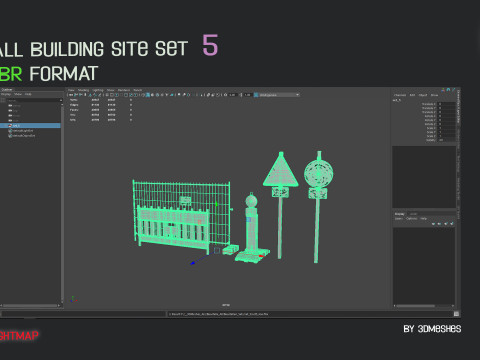Click the Create Layer From Selected icon

[452, 224]
